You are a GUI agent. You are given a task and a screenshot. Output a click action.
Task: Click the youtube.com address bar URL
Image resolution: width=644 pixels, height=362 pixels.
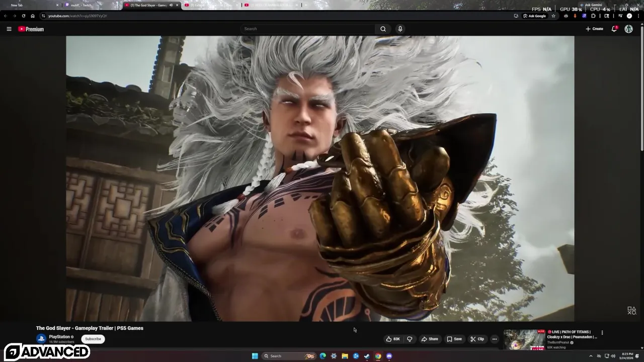[x=77, y=16]
